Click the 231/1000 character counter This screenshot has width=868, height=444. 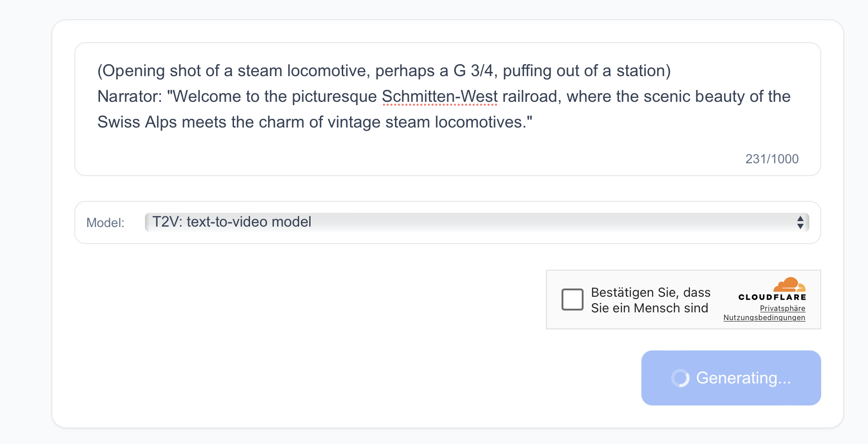[x=772, y=159]
